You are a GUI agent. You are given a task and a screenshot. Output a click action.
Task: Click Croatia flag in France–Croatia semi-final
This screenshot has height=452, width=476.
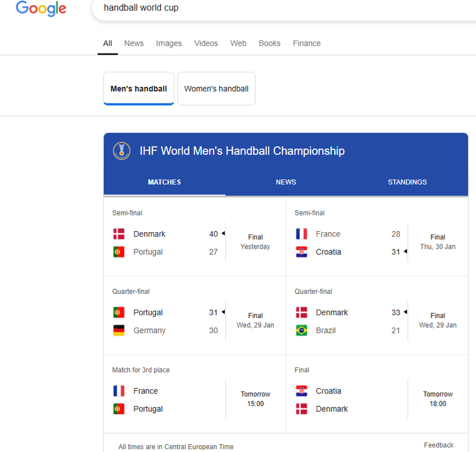pos(302,252)
